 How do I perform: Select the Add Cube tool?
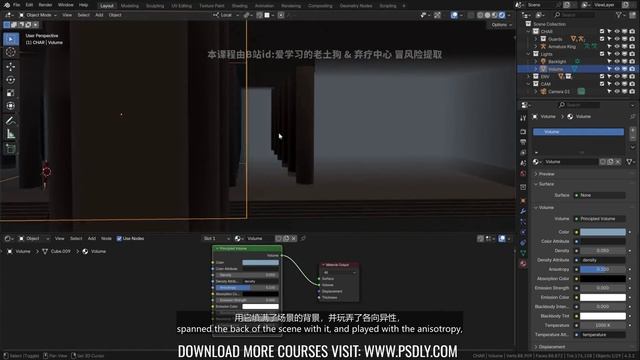pyautogui.click(x=11, y=148)
